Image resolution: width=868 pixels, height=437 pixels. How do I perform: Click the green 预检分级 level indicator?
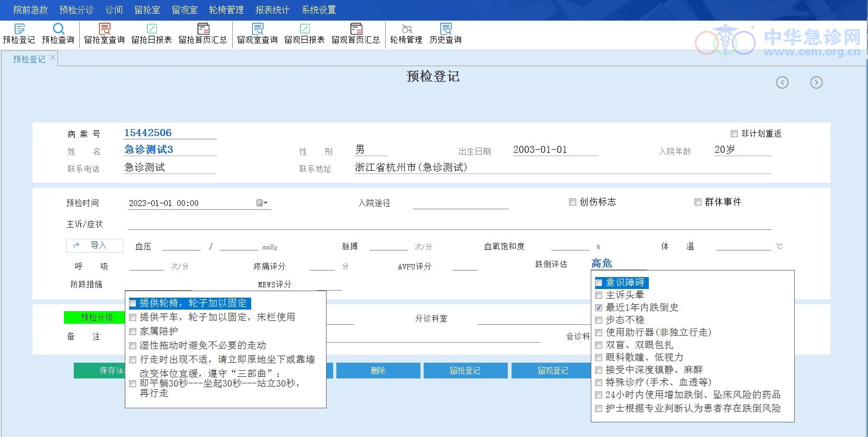click(x=95, y=317)
